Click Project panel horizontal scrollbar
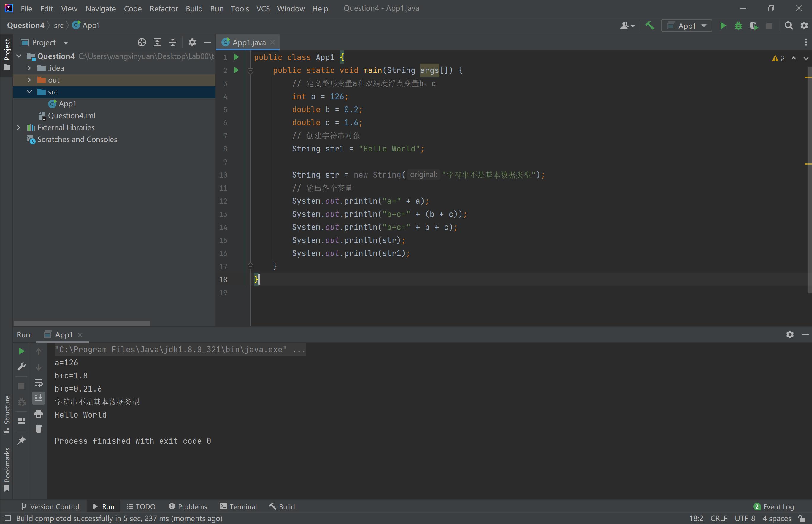Screen dimensions: 812x524 [82, 323]
